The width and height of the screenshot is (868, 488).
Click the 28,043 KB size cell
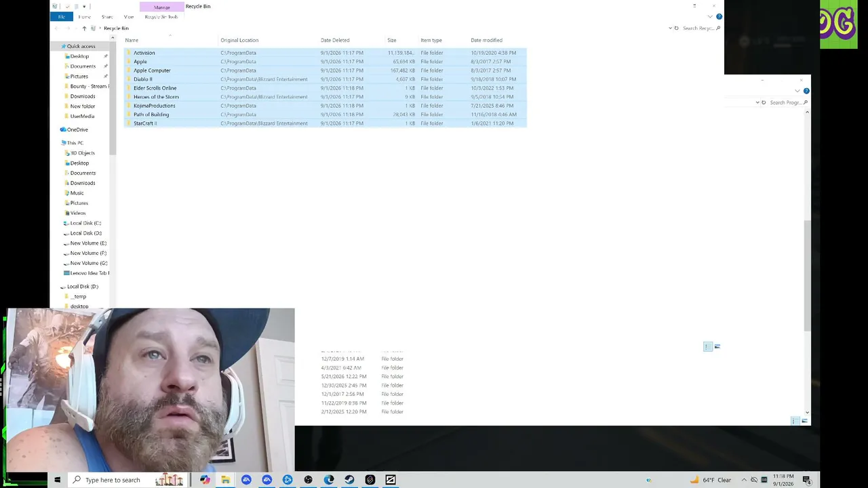click(x=404, y=115)
